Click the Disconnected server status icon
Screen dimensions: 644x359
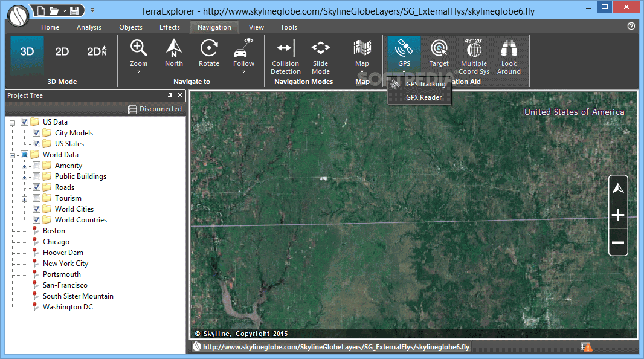click(x=132, y=109)
